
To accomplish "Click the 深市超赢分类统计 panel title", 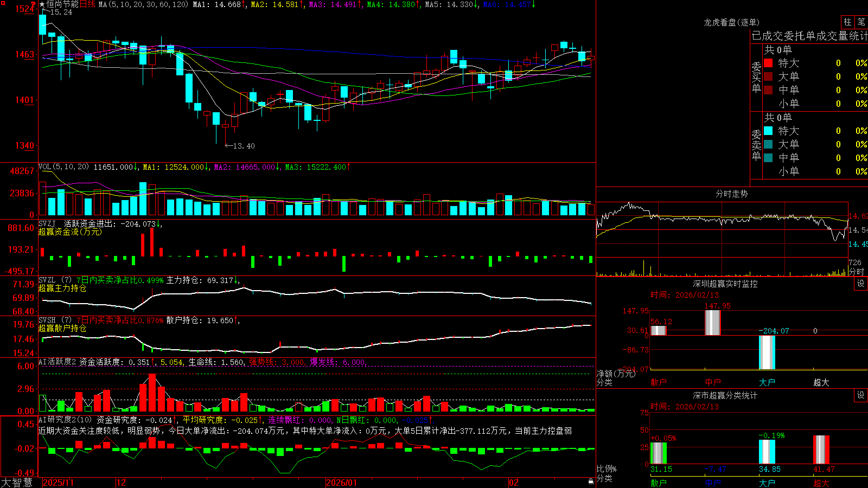I will pos(725,395).
